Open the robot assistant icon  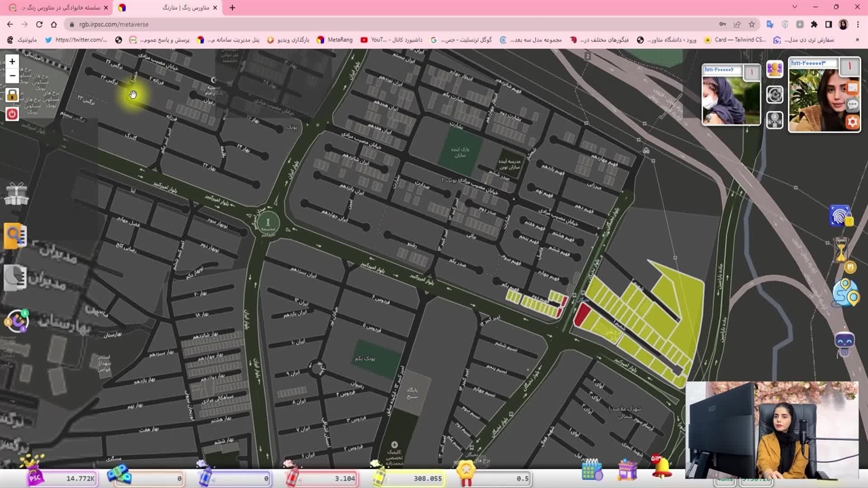pyautogui.click(x=844, y=341)
